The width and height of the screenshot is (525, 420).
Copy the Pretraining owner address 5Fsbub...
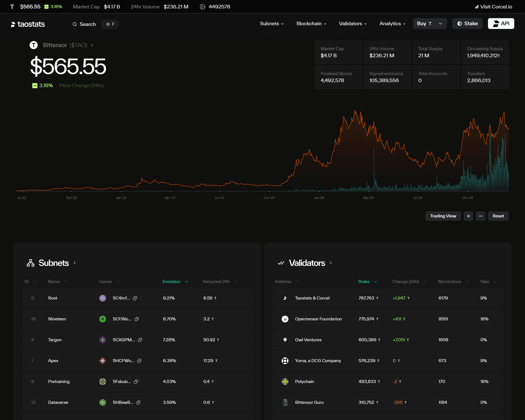pyautogui.click(x=136, y=381)
